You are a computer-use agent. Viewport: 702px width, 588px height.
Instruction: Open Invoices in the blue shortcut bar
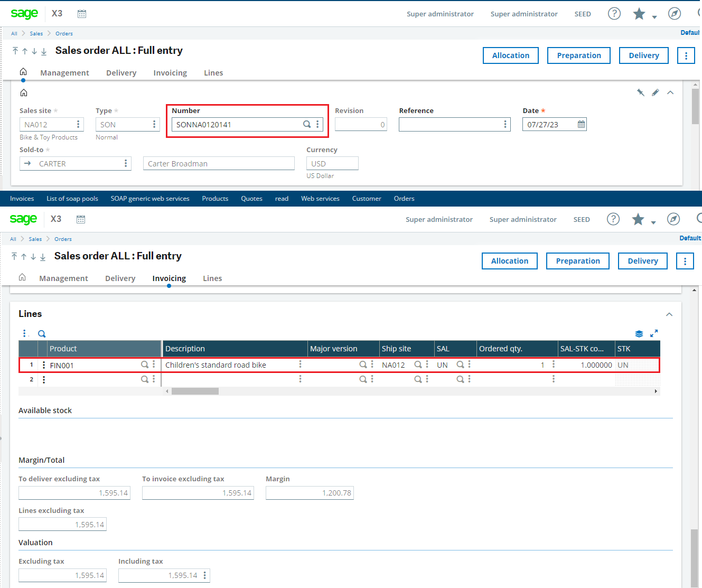[22, 199]
